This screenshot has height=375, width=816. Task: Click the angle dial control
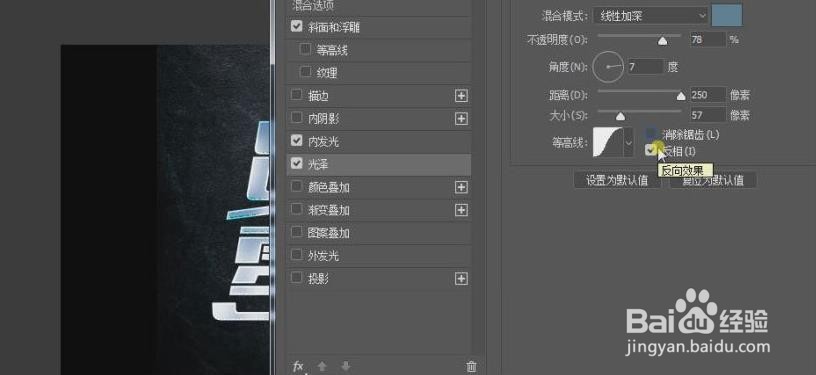(608, 67)
